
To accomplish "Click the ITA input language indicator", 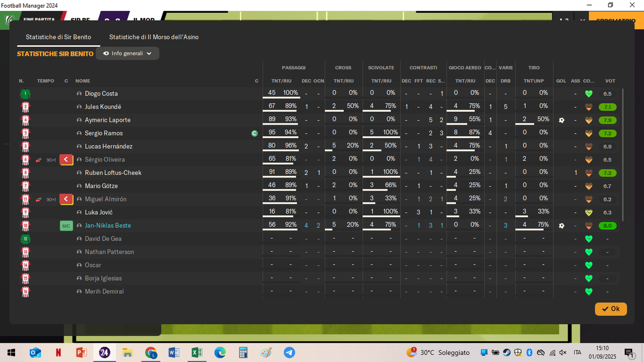I will pos(578,352).
